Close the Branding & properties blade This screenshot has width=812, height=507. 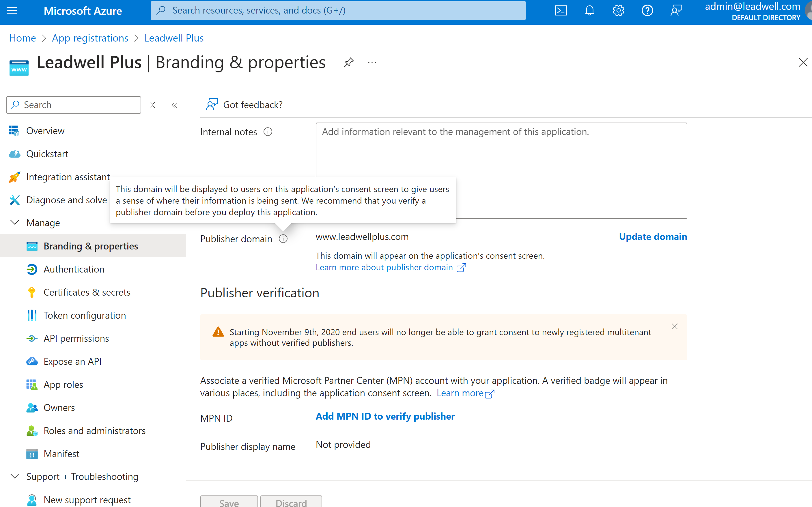[803, 62]
